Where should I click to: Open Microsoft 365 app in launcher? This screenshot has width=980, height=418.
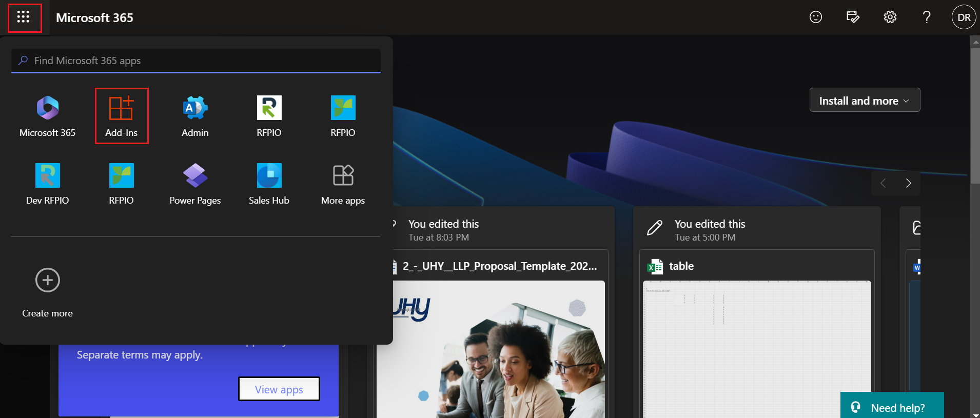(47, 116)
